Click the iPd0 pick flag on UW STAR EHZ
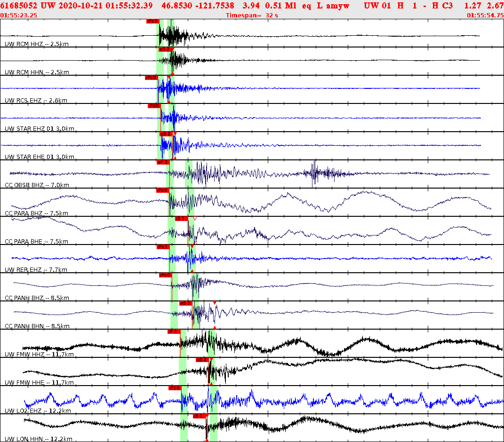 tap(154, 104)
